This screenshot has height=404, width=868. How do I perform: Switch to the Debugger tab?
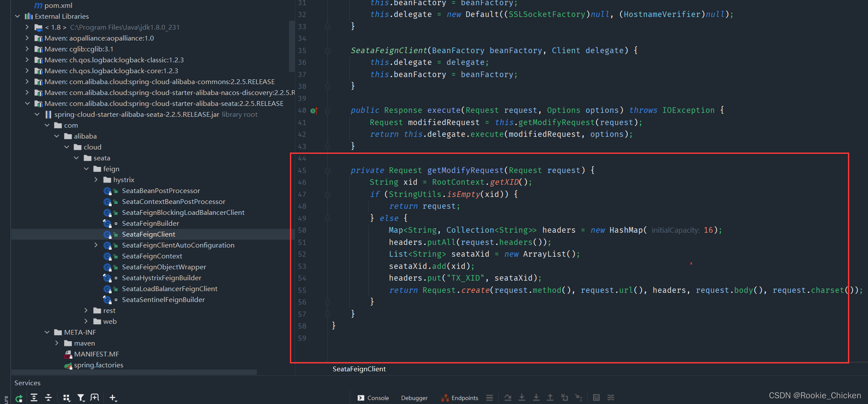click(x=414, y=398)
